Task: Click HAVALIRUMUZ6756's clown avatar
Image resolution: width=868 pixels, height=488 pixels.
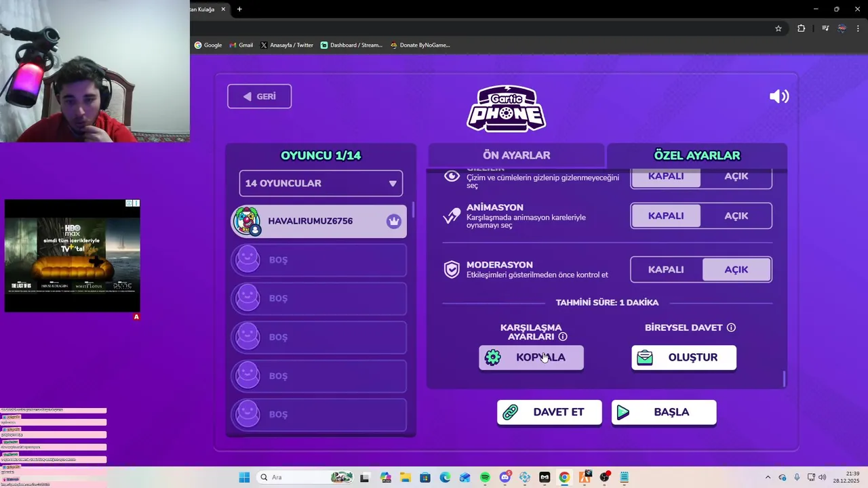Action: click(x=247, y=221)
